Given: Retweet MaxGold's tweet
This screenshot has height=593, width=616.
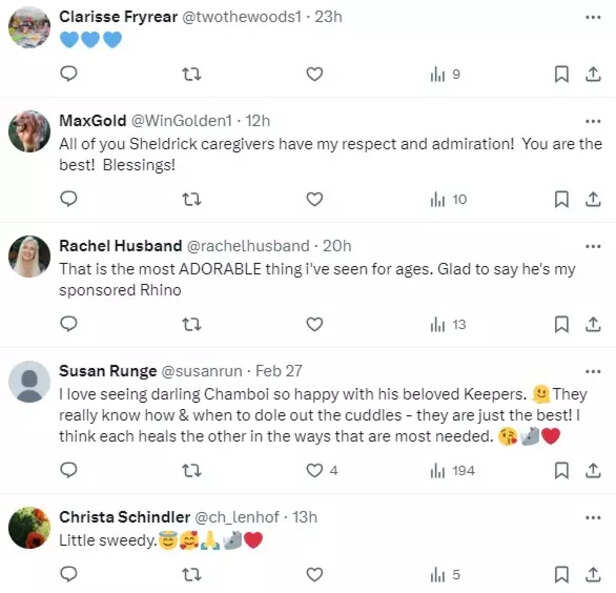Looking at the screenshot, I should tap(191, 199).
